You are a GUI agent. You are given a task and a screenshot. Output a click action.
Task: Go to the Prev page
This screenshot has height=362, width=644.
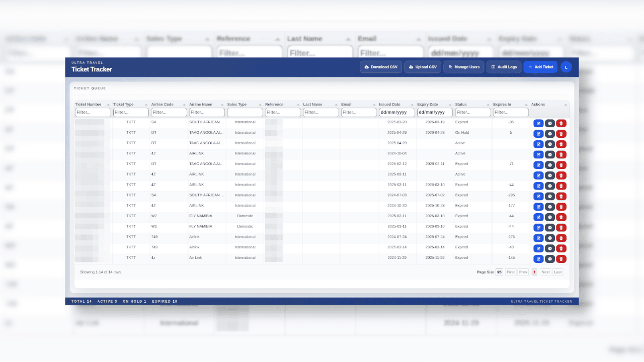point(523,272)
